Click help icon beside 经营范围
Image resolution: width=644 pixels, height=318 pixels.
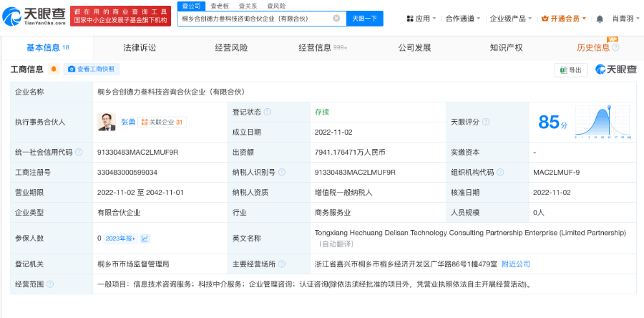pyautogui.click(x=49, y=284)
